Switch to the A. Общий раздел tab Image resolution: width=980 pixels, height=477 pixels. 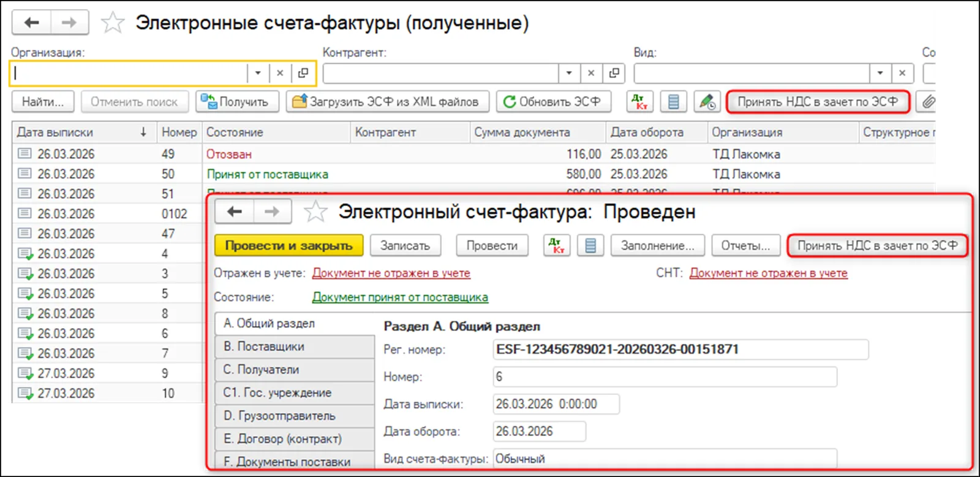pos(295,323)
